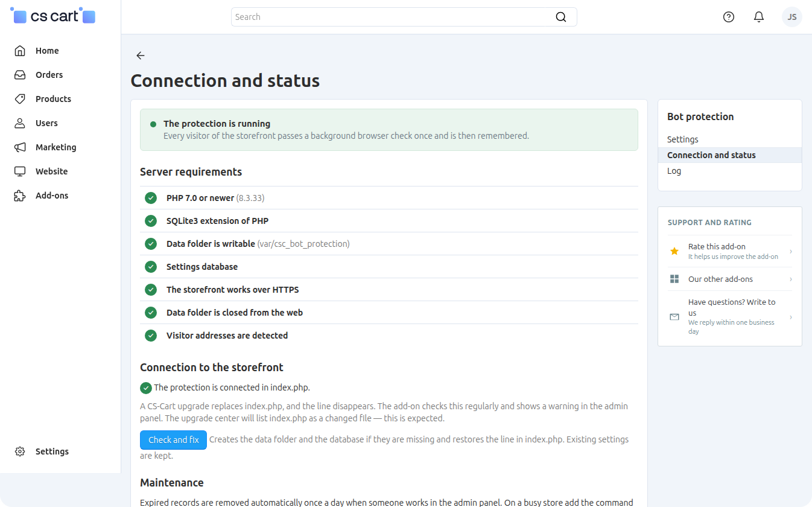Screen dimensions: 812x507
Task: Click the Home house icon in sidebar
Action: click(x=20, y=51)
